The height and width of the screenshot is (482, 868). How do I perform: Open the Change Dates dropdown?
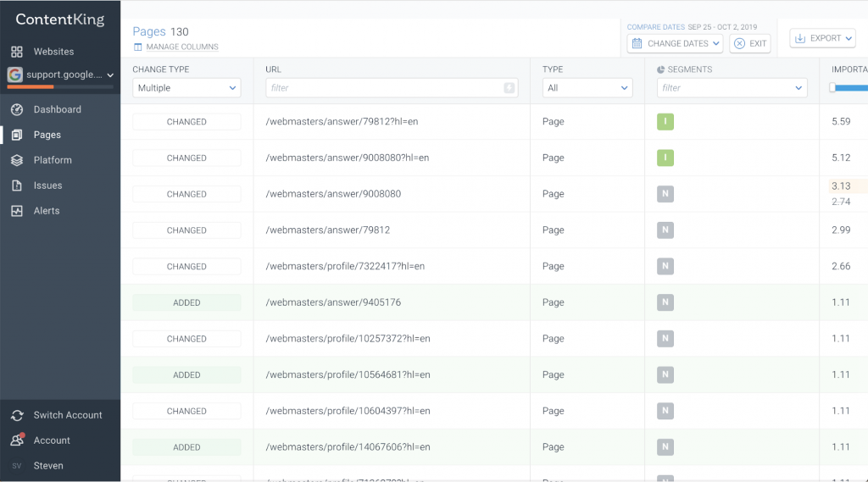675,43
